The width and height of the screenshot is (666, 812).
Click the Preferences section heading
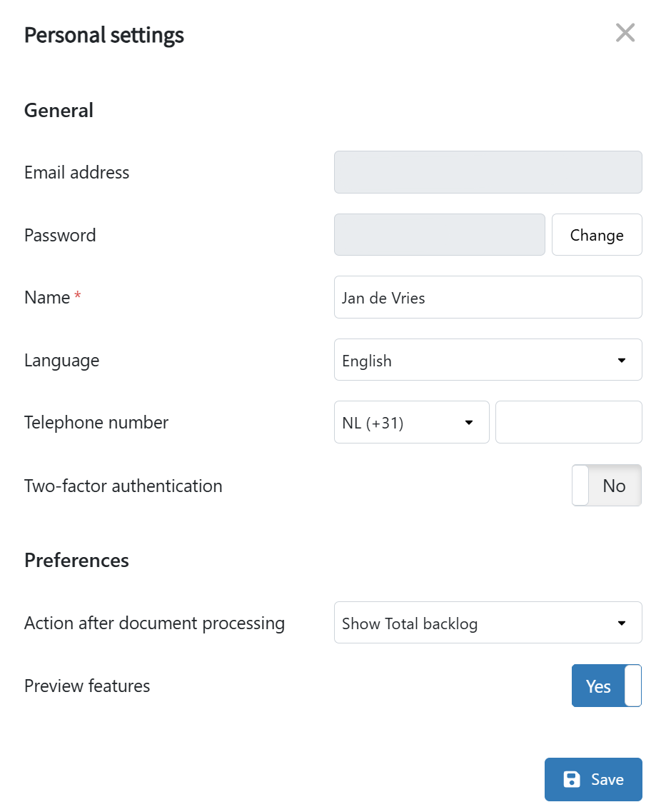(76, 561)
